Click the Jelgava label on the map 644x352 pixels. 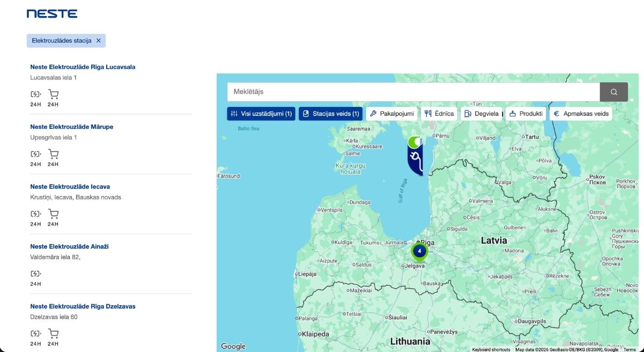tap(415, 266)
